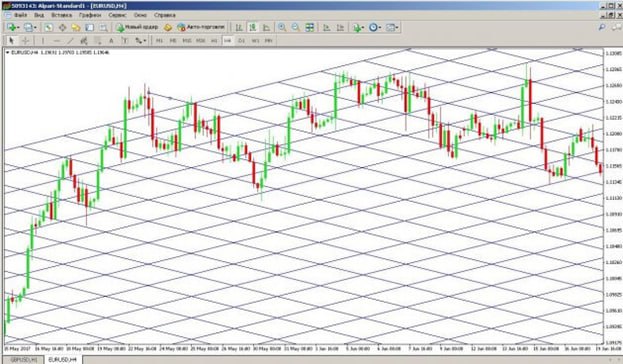Viewport: 623px width, 364px height.
Task: Open the Вид (View) menu
Action: (x=39, y=15)
